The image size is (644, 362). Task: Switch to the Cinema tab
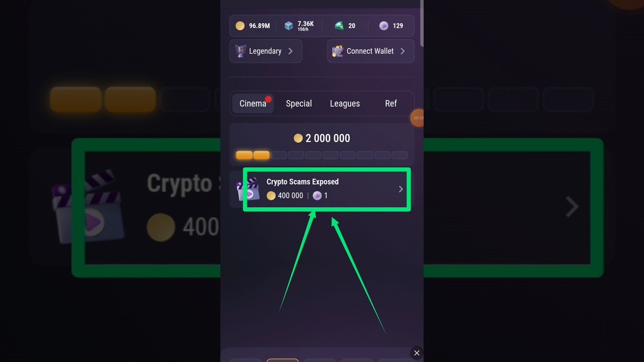(x=253, y=104)
